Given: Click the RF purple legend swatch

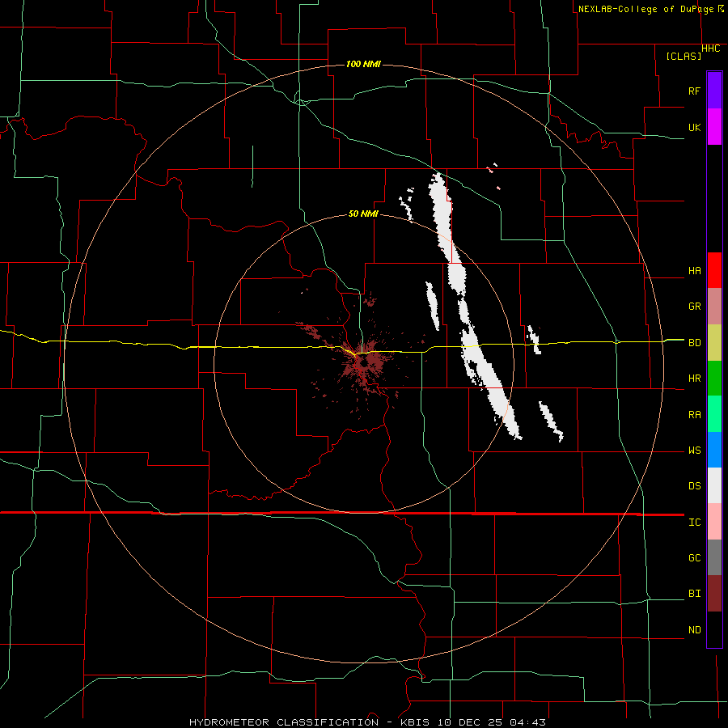Looking at the screenshot, I should 714,91.
